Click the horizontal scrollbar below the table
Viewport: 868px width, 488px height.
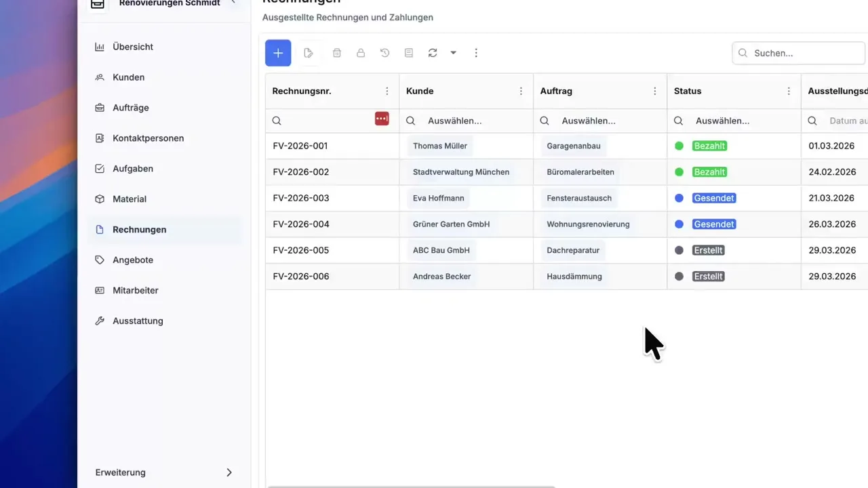411,486
